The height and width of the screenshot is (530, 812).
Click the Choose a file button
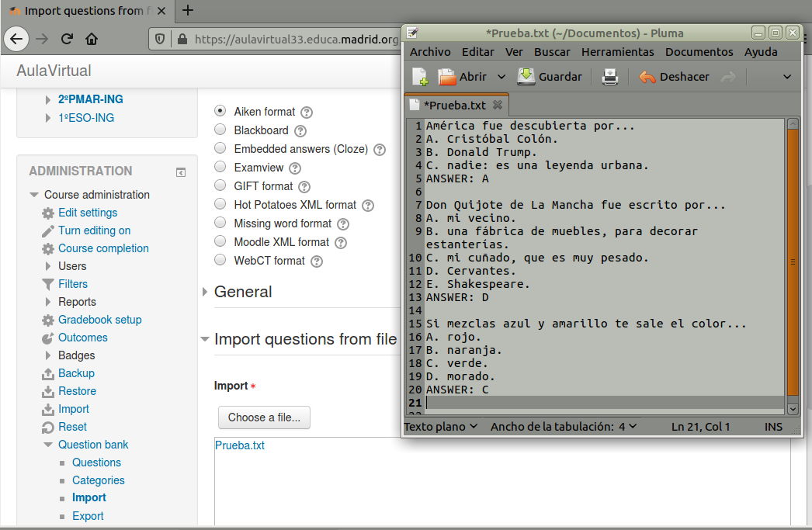(x=264, y=417)
